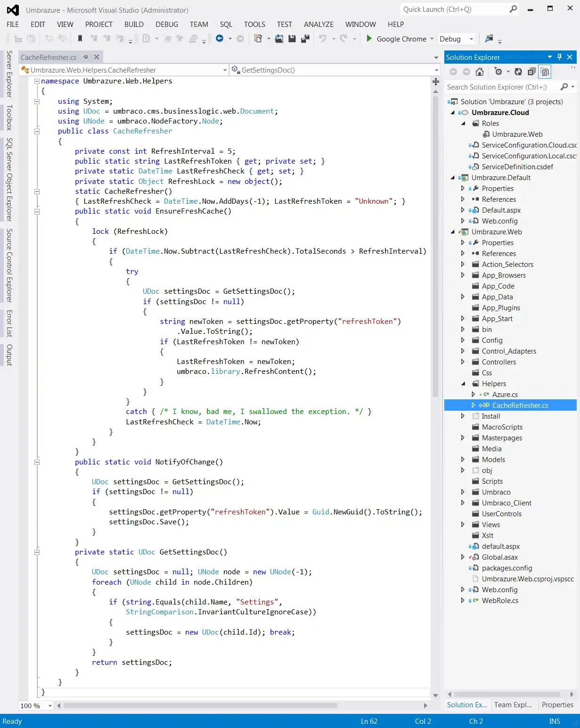The height and width of the screenshot is (728, 580).
Task: Toggle Show All Files in Solution Explorer
Action: 545,72
